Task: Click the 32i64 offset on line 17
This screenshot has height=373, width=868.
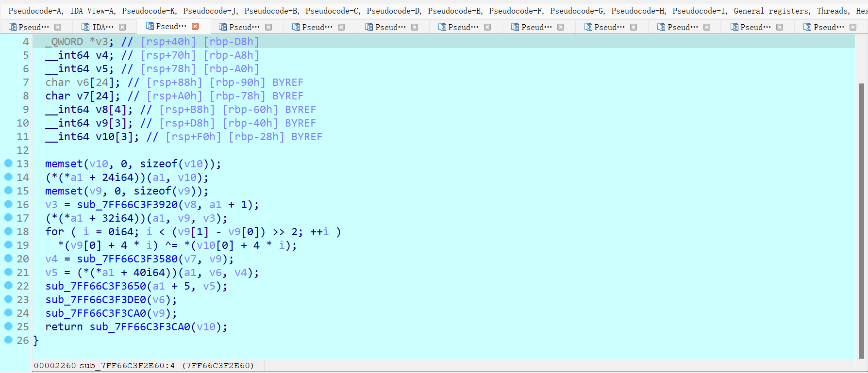Action: tap(117, 218)
